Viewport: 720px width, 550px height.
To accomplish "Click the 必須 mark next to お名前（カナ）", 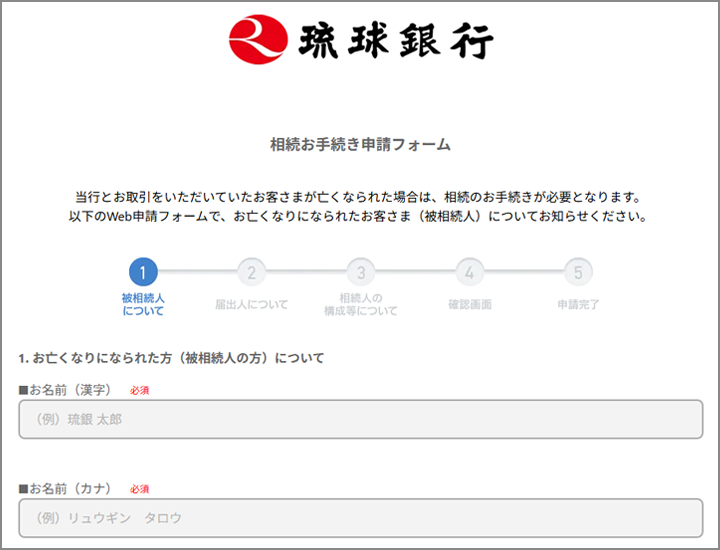I will (140, 489).
